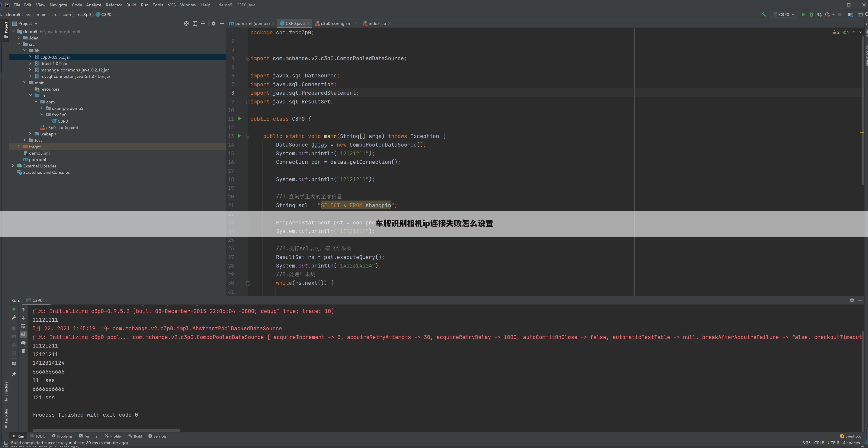868x448 pixels.
Task: Click horizontal scrollbar in Run console
Action: point(106,431)
